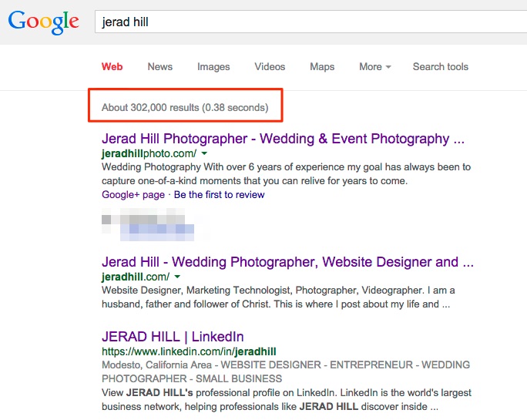The height and width of the screenshot is (420, 527).
Task: Open the Google+ page link
Action: (133, 195)
